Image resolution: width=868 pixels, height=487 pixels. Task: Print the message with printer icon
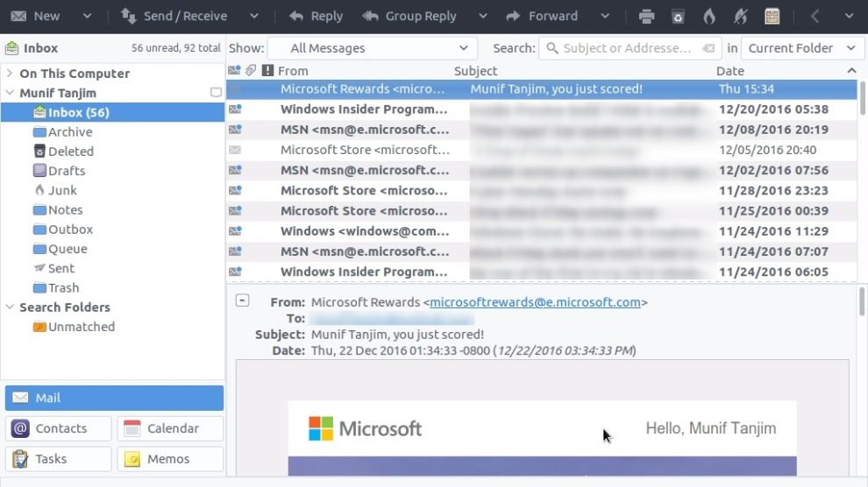[x=646, y=17]
